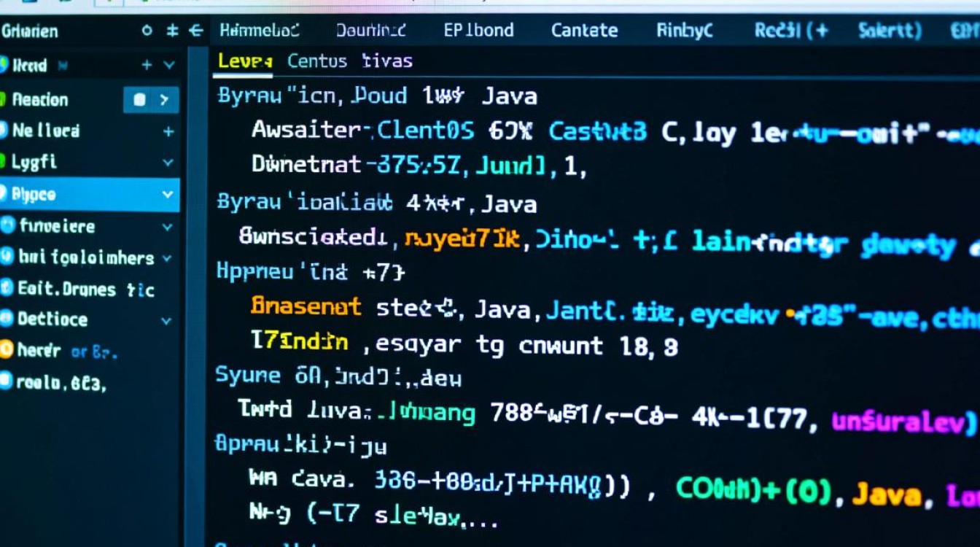
Task: Click the word cnwunt in the code
Action: coord(561,345)
